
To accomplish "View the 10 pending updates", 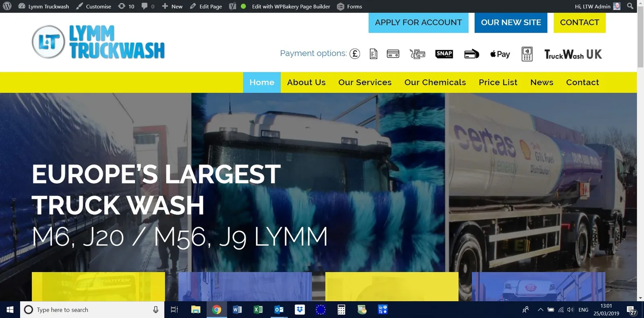I will point(126,6).
